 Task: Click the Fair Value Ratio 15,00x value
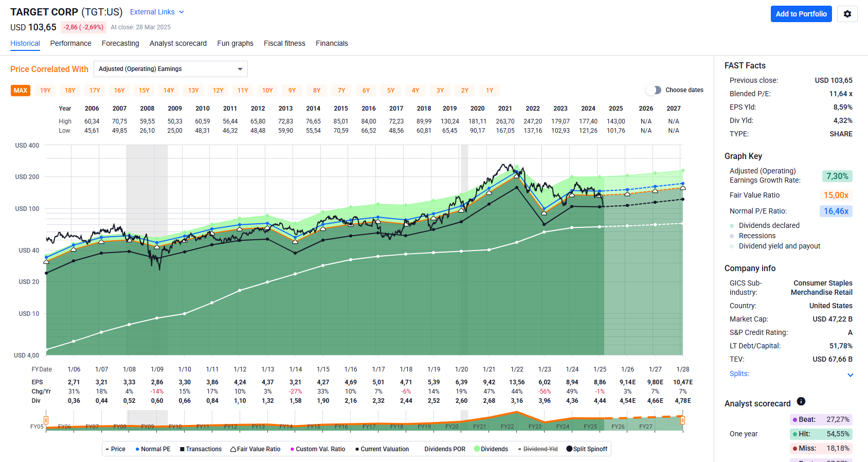(x=836, y=195)
